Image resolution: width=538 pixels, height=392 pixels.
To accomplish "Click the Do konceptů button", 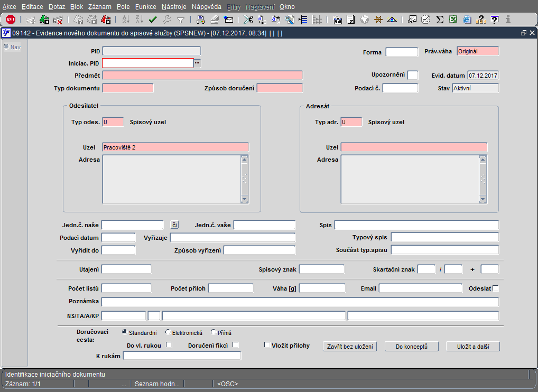I will pos(411,347).
